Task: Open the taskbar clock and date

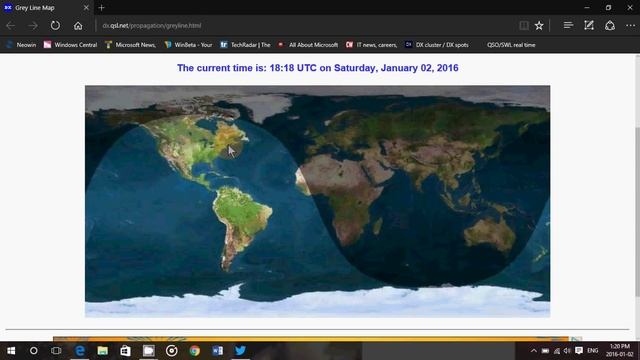Action: pyautogui.click(x=620, y=351)
